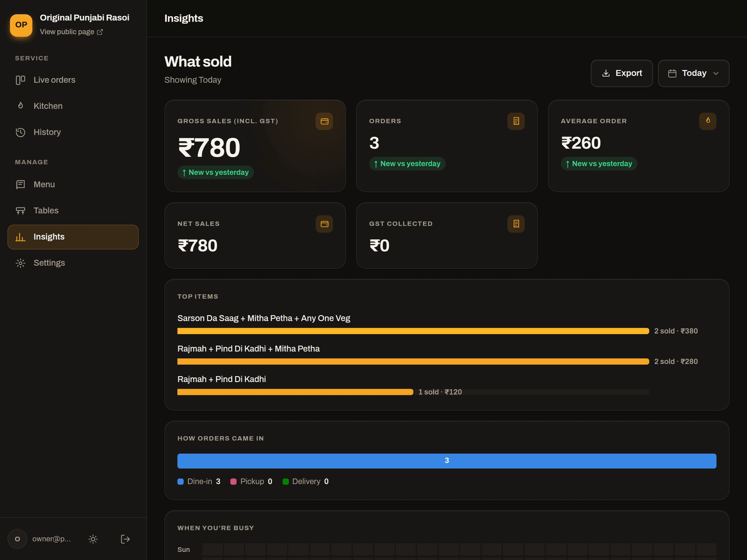Click the owner email label
Viewport: 747px width, 560px height.
(51, 539)
